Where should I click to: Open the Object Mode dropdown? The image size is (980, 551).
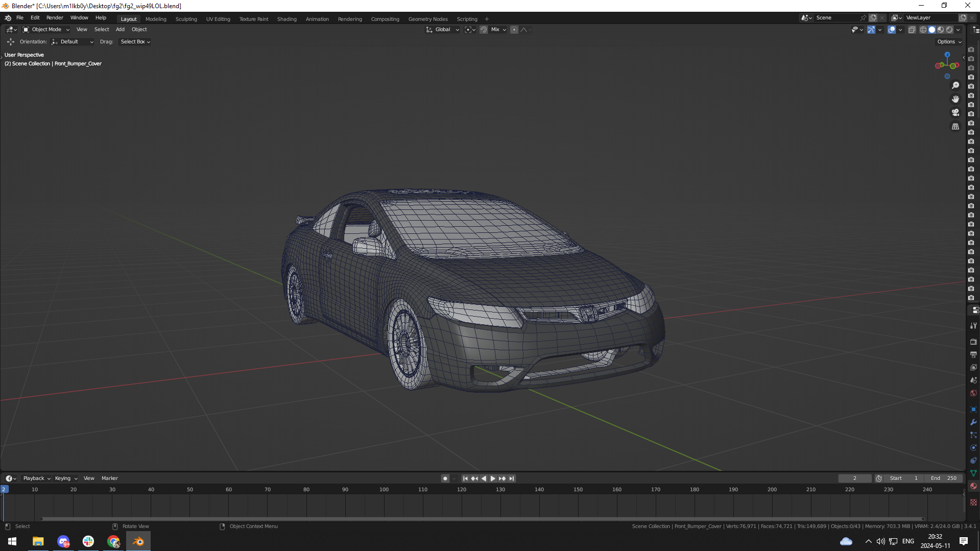46,30
